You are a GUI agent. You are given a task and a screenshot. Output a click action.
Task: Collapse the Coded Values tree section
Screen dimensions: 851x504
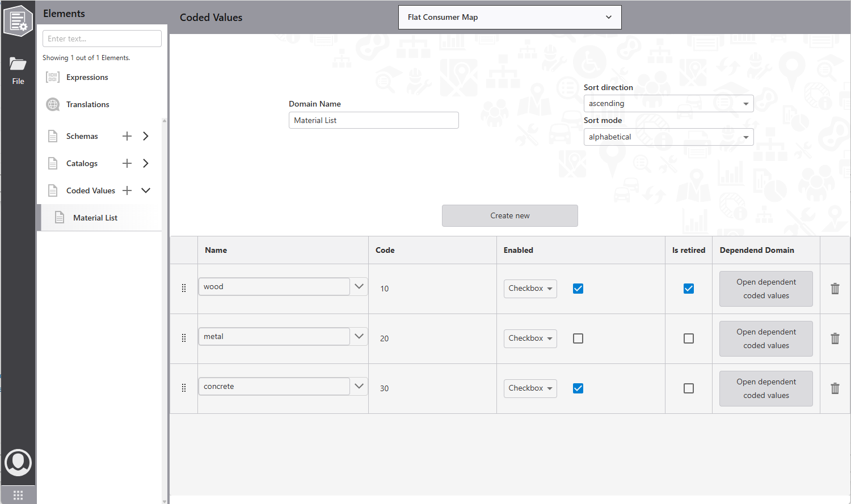tap(146, 190)
